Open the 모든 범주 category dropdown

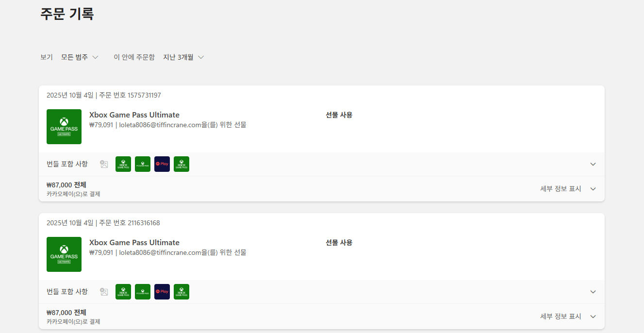(80, 57)
